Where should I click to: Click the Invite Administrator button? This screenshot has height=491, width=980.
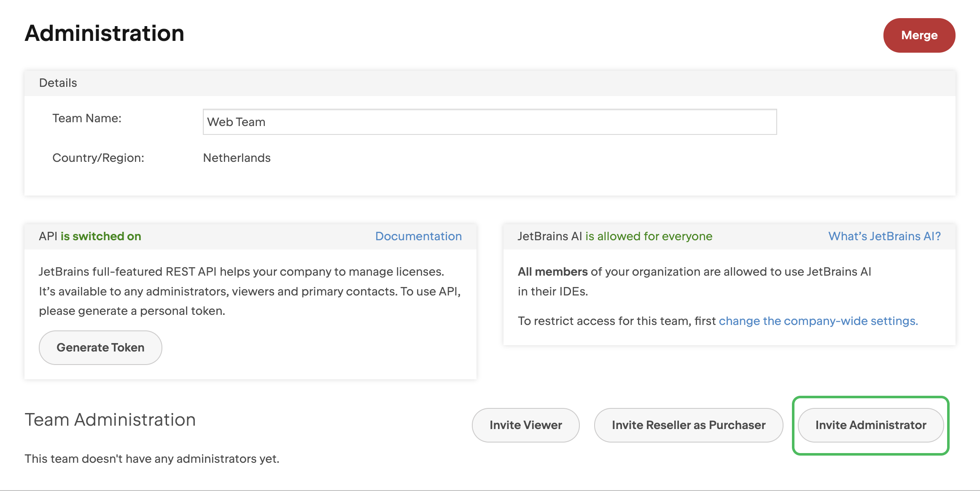click(871, 425)
